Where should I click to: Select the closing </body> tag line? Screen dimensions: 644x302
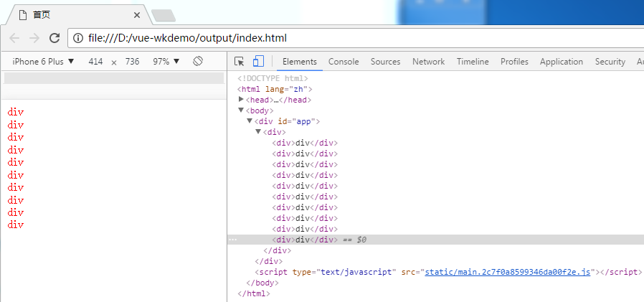click(x=262, y=283)
